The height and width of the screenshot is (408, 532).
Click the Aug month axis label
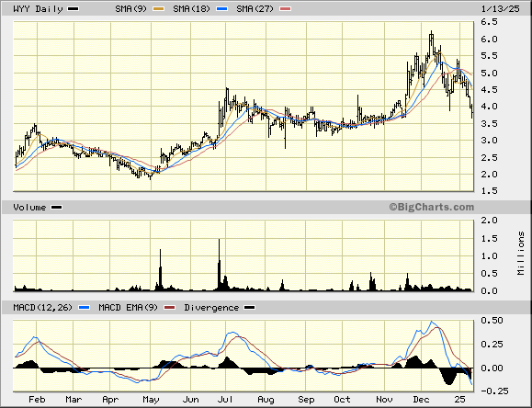tap(266, 400)
